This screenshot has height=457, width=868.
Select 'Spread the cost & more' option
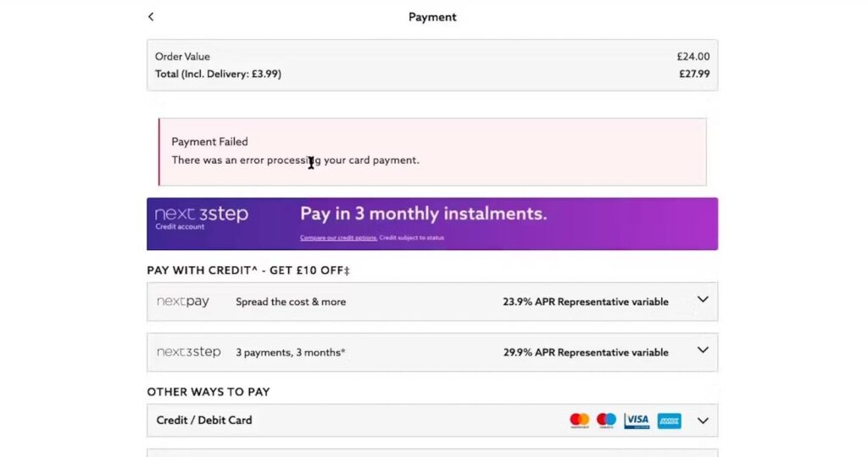click(x=291, y=302)
